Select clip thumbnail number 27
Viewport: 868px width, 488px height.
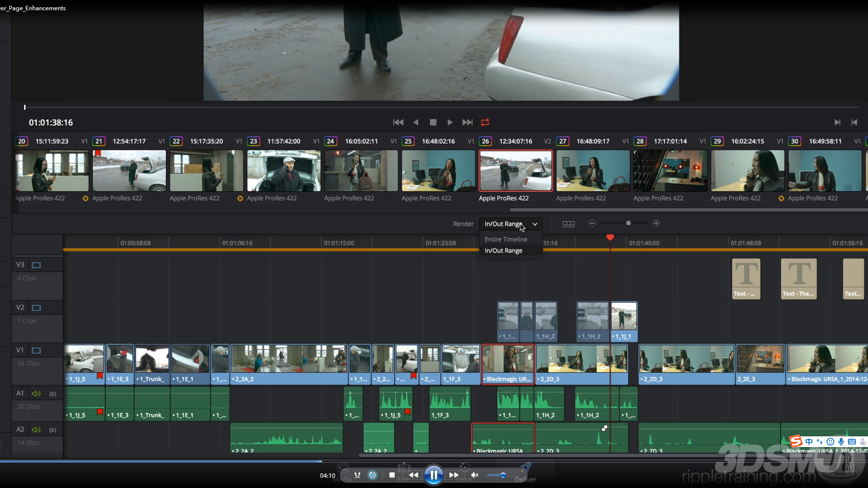click(593, 171)
